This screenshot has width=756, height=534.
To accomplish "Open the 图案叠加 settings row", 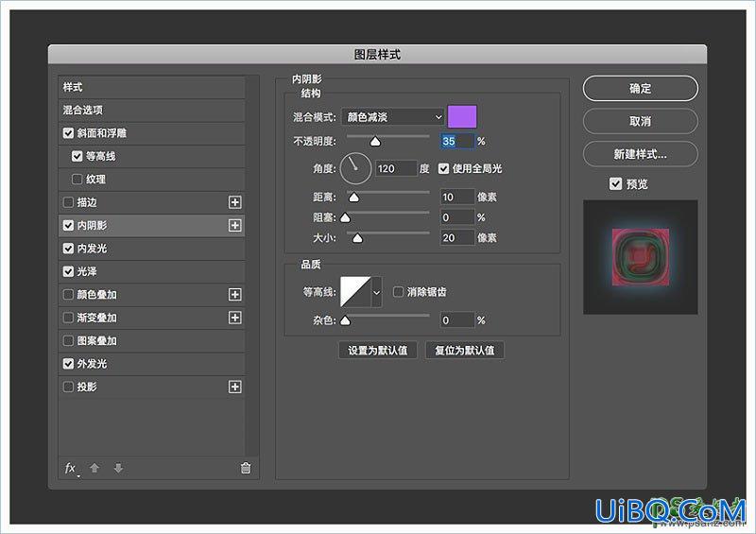I will 151,340.
